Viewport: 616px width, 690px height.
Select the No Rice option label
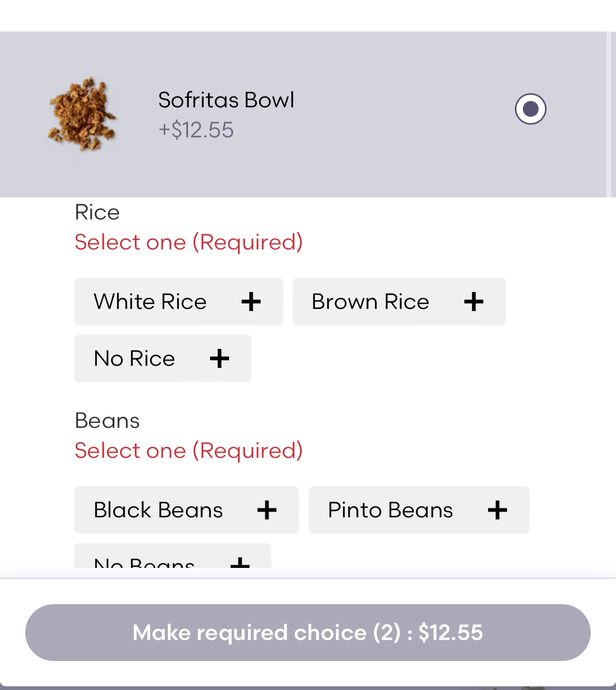134,358
